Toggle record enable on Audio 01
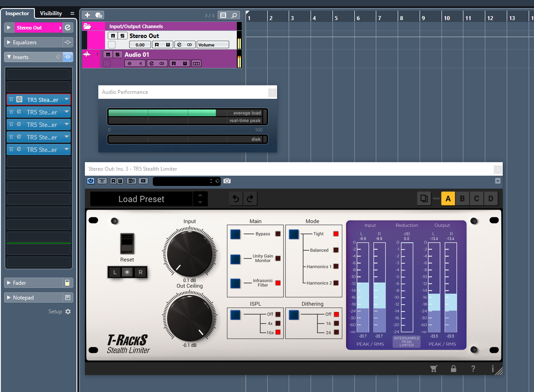Screen dimensions: 534x392 point(130,63)
